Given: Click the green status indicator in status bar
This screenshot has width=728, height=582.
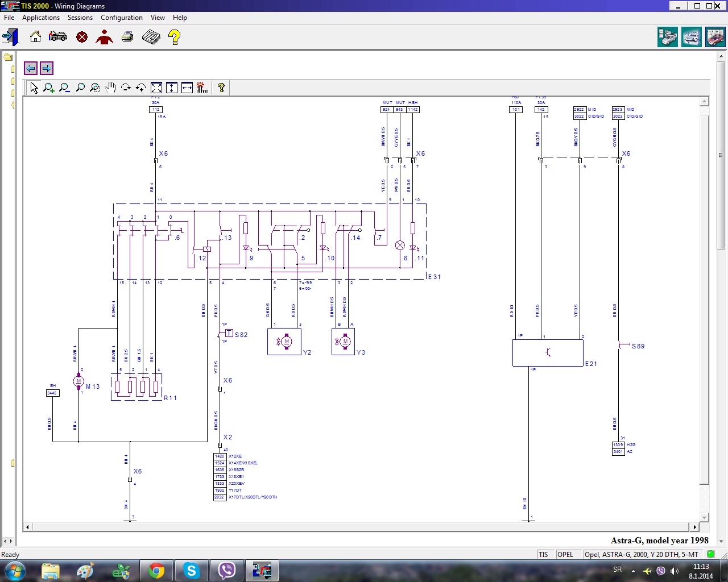Looking at the screenshot, I should click(711, 554).
